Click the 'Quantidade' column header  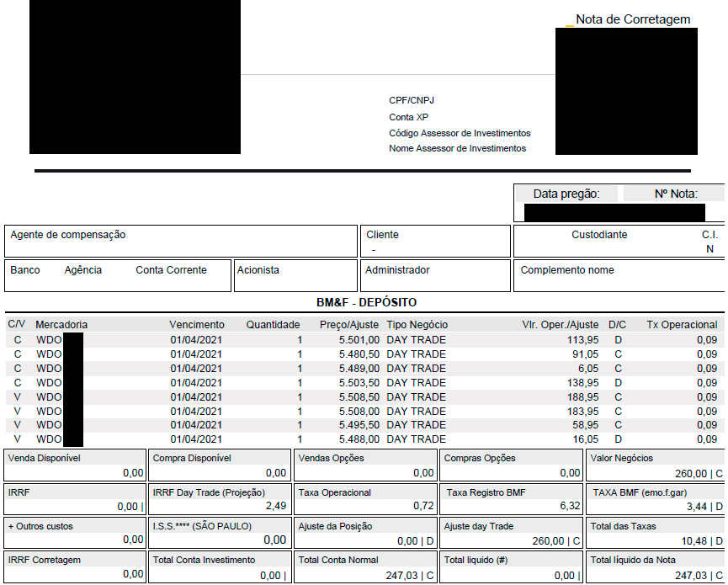273,325
